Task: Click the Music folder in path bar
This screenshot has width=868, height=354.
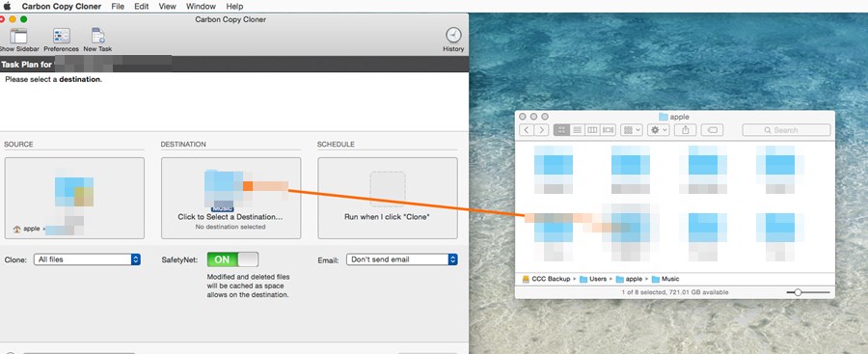Action: [665, 279]
